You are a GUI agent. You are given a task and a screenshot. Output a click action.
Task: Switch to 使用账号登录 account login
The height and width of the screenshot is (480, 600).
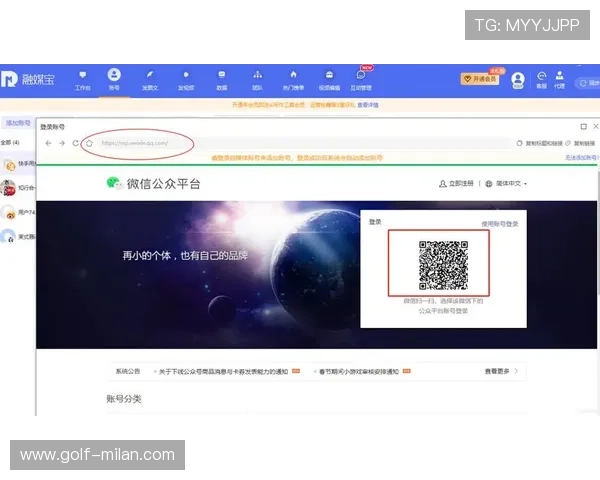(x=499, y=224)
